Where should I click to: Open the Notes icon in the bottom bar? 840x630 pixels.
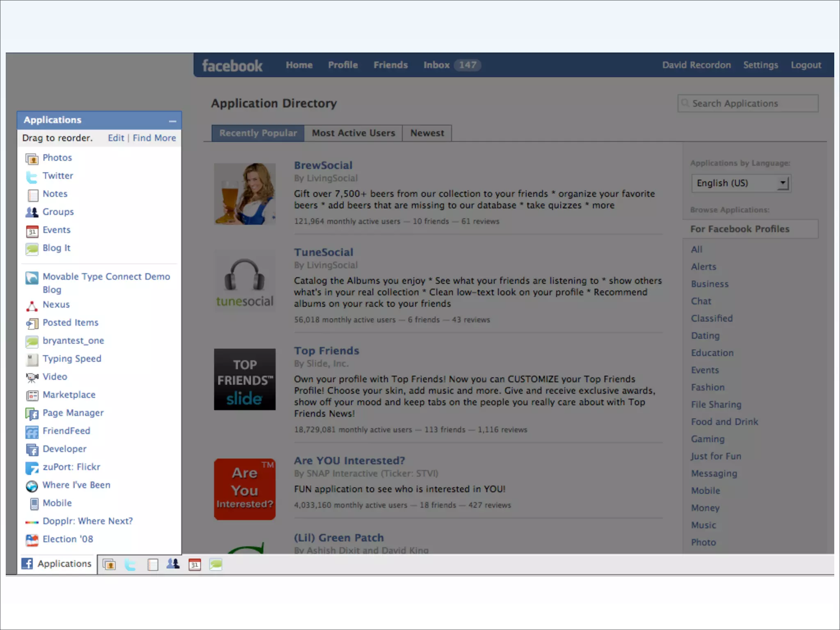coord(153,565)
